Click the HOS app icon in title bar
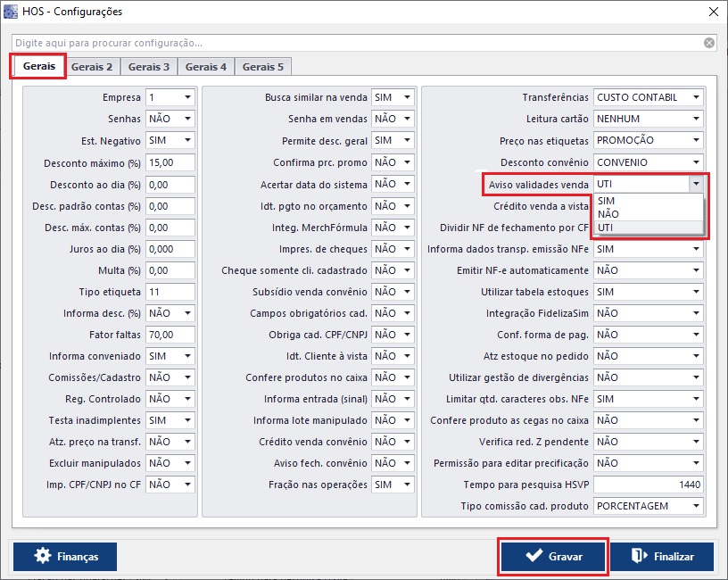Screen dimensions: 728x580 [x=10, y=12]
